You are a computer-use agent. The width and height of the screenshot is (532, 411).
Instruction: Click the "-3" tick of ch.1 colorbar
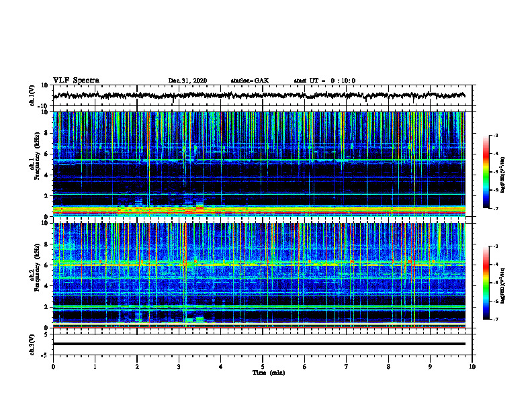[x=495, y=136]
